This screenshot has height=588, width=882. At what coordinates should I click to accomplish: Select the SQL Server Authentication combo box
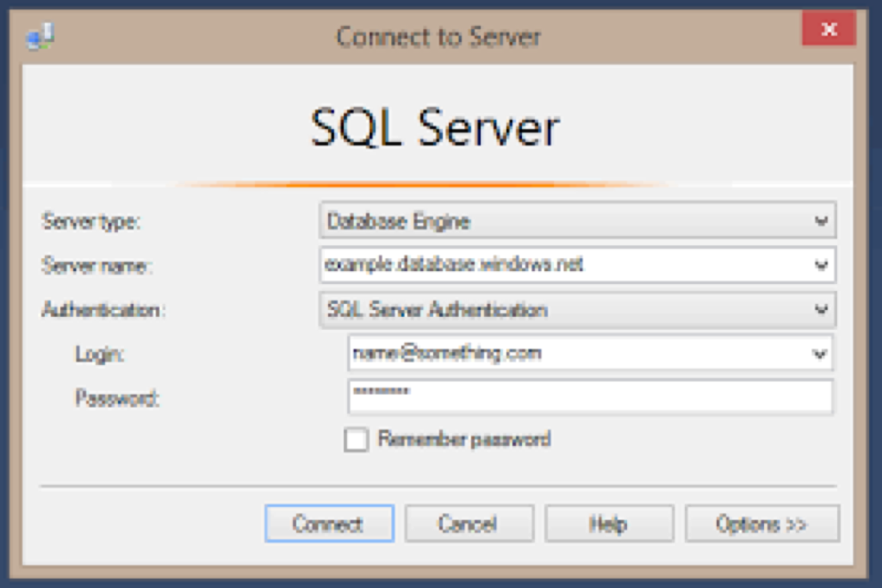(560, 309)
